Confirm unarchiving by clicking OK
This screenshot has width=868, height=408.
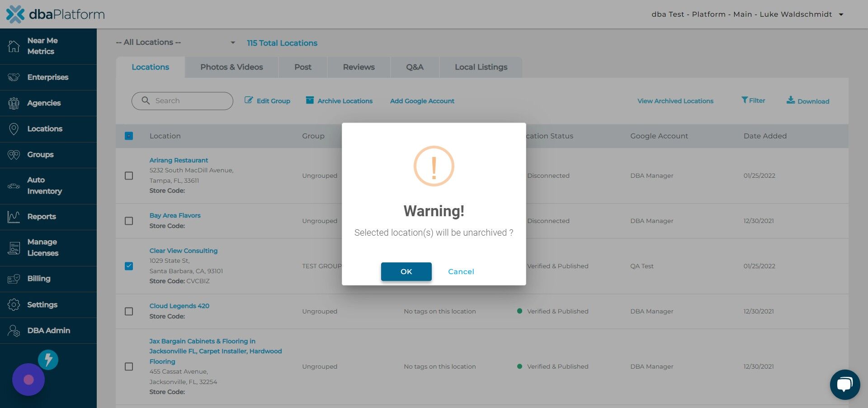406,271
